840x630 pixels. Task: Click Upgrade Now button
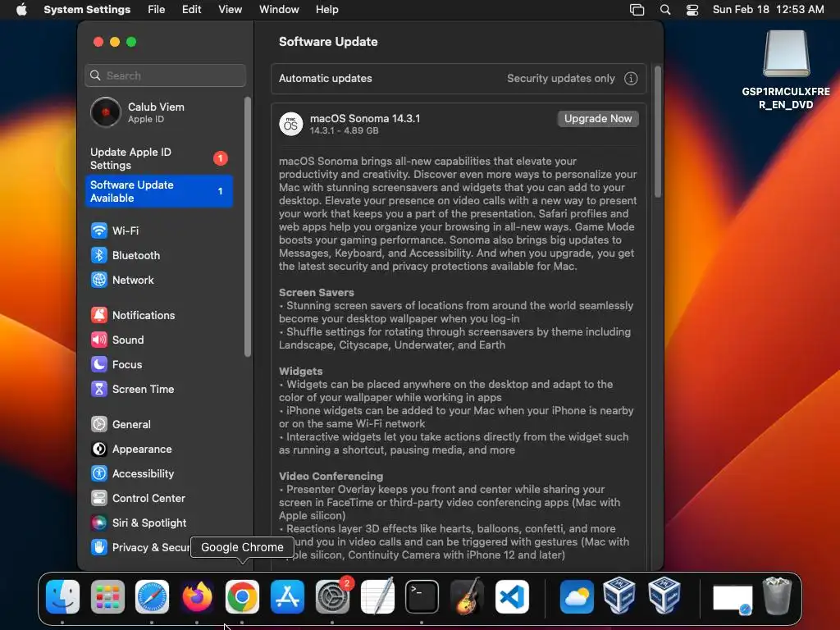pyautogui.click(x=598, y=119)
